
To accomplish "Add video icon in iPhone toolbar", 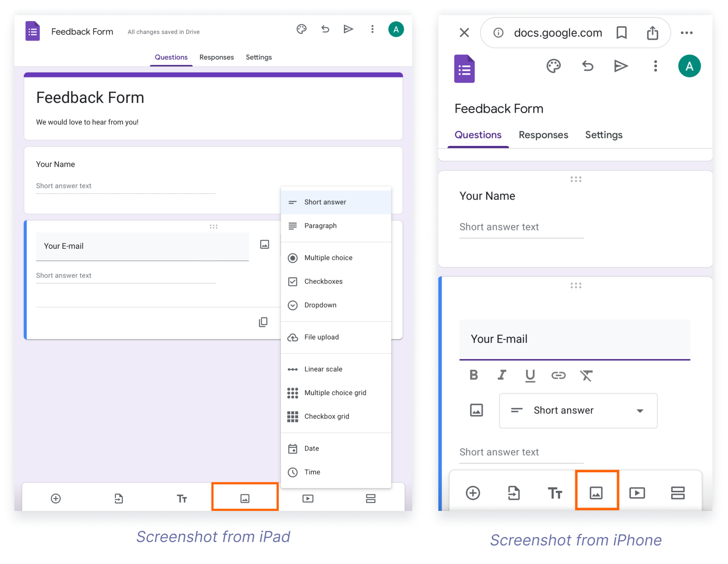I will [x=637, y=493].
